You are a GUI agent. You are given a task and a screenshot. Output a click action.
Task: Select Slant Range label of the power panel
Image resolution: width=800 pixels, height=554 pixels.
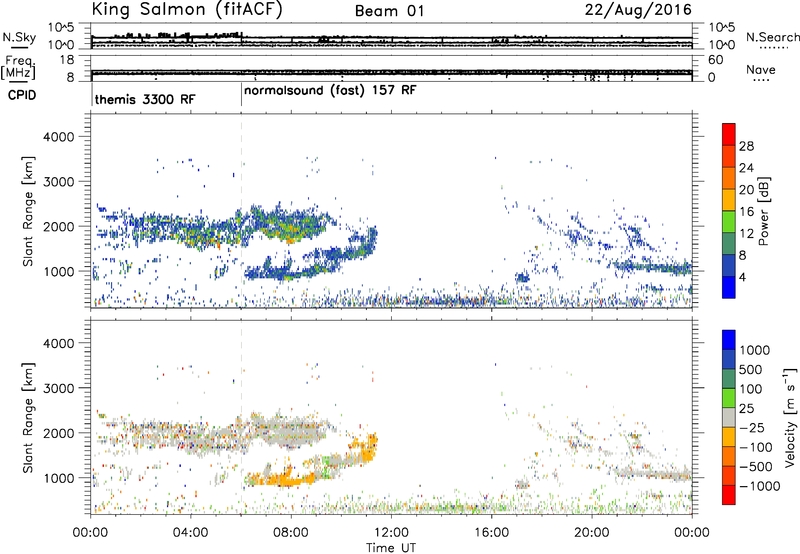[x=28, y=211]
